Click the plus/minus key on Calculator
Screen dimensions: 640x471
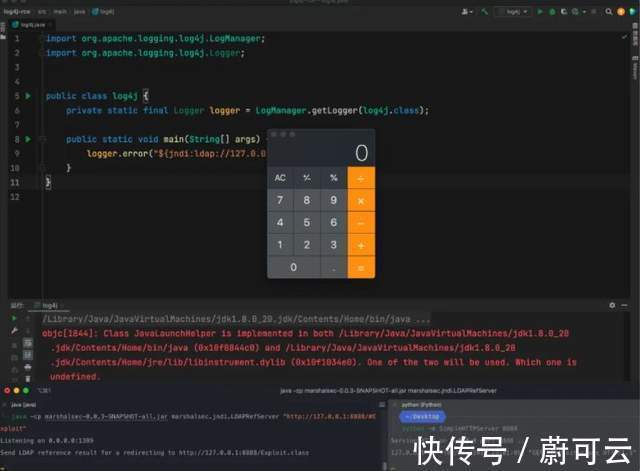point(307,178)
